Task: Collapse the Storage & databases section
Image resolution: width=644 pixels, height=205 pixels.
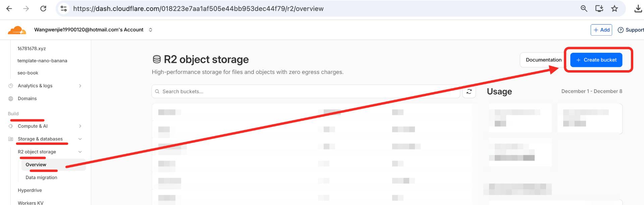Action: [80, 139]
